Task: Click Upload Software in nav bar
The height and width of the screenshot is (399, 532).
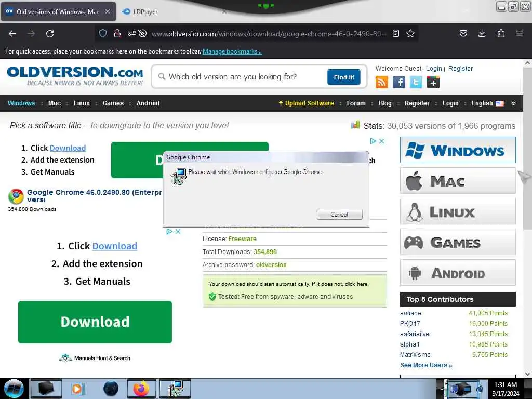Action: point(306,103)
